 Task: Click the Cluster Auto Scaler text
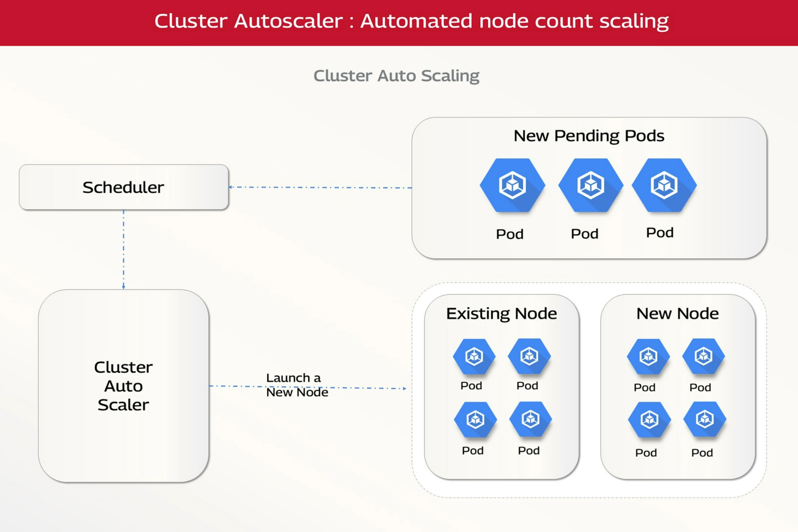[123, 386]
